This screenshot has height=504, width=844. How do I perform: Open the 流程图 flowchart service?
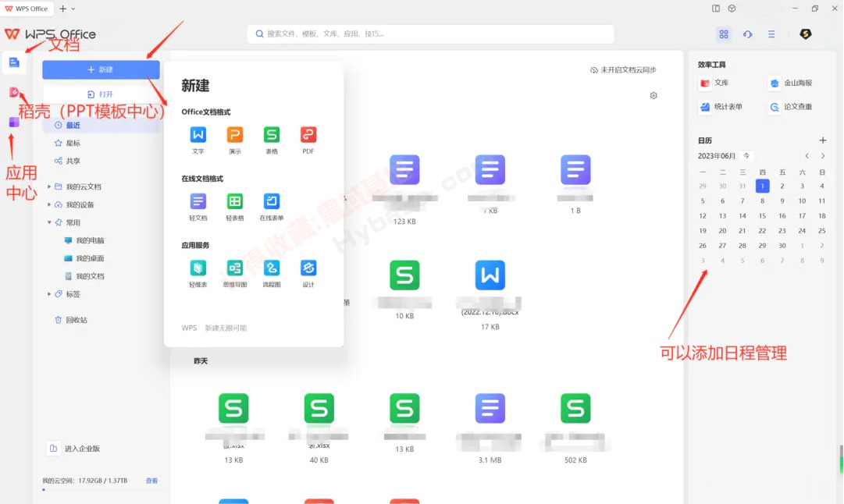(x=271, y=273)
